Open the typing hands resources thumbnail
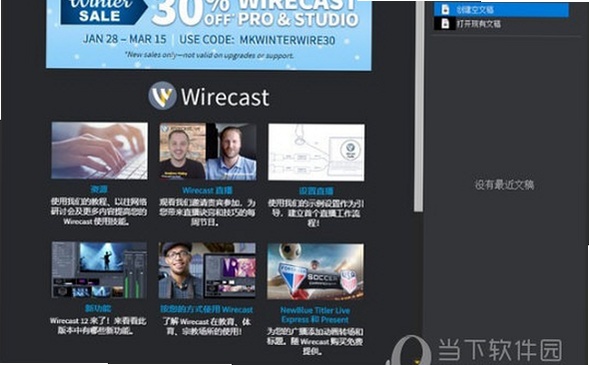The width and height of the screenshot is (589, 365). point(100,151)
